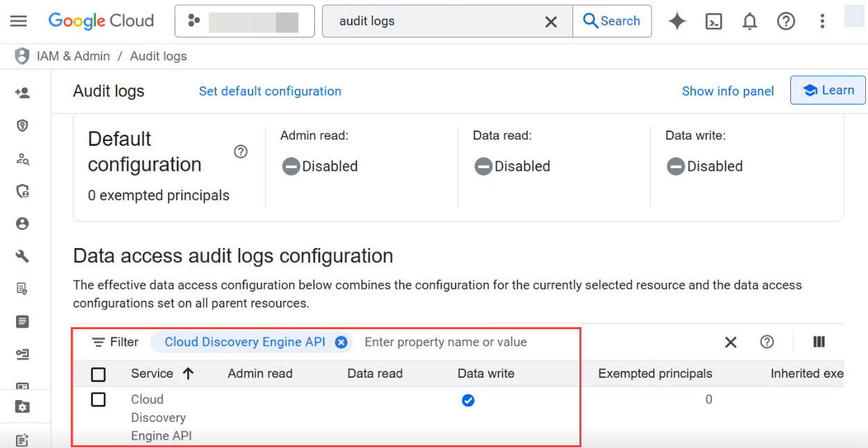Screen dimensions: 868x448
Task: Open the main navigation hamburger menu
Action: [x=19, y=21]
